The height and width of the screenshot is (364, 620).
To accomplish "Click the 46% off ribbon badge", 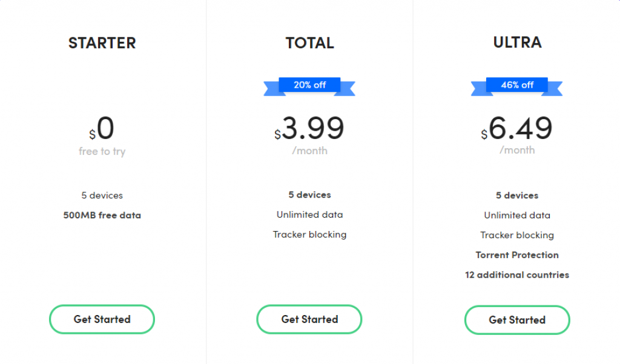I will point(517,86).
